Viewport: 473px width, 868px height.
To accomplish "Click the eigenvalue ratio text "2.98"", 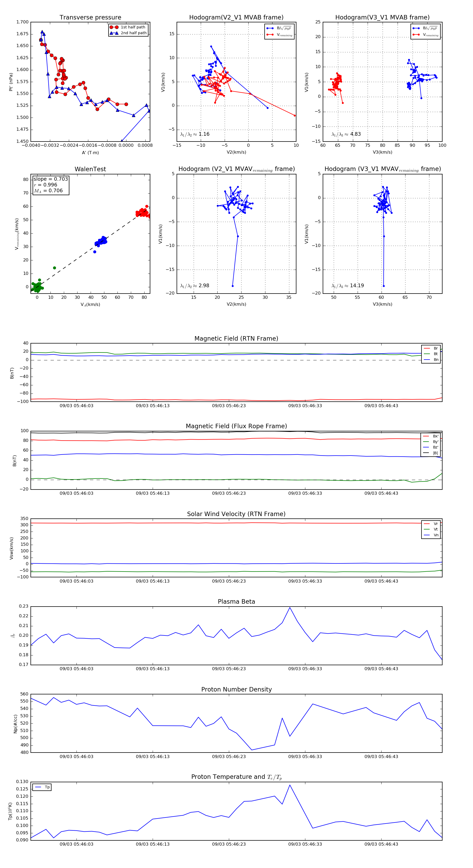I will 204,286.
